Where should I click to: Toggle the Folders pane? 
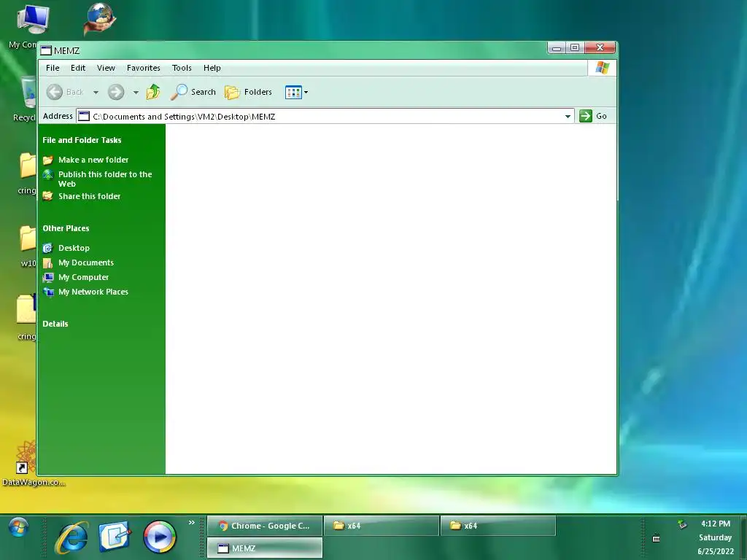point(248,92)
